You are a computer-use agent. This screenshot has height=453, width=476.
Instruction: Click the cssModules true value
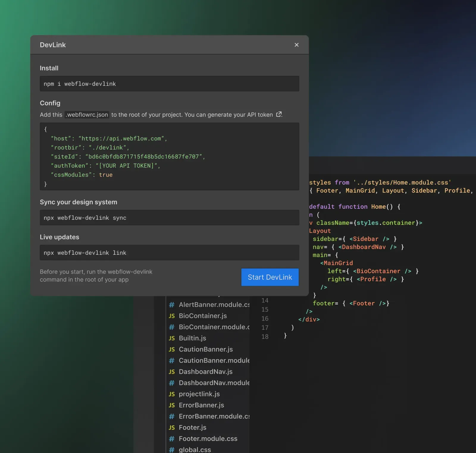tap(106, 175)
